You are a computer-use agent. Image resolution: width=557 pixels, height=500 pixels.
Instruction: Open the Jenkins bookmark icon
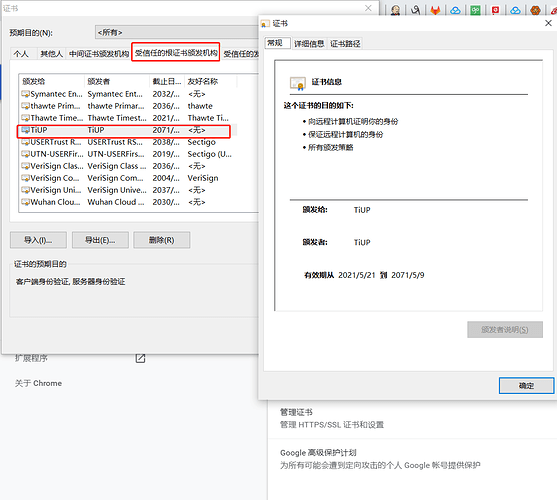coord(395,10)
